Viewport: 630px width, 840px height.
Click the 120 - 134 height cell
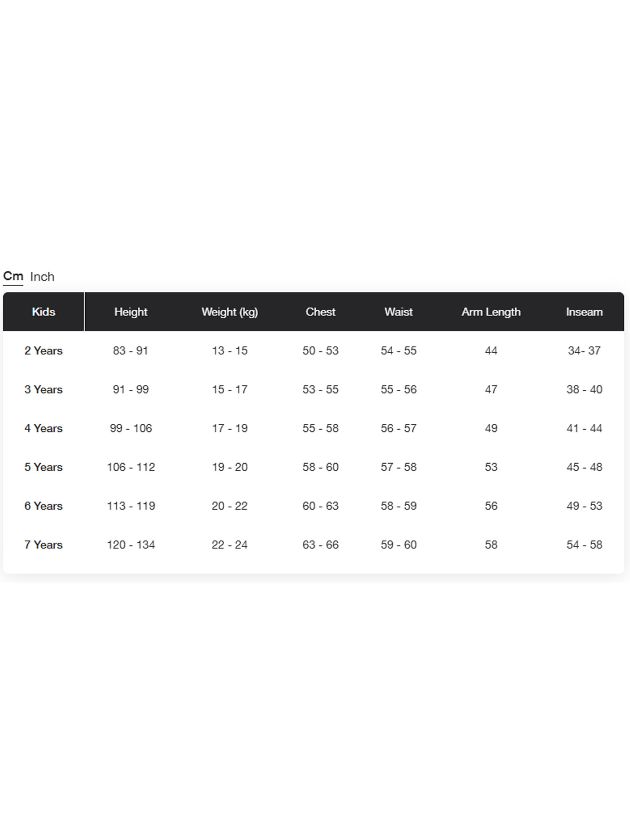pos(131,545)
